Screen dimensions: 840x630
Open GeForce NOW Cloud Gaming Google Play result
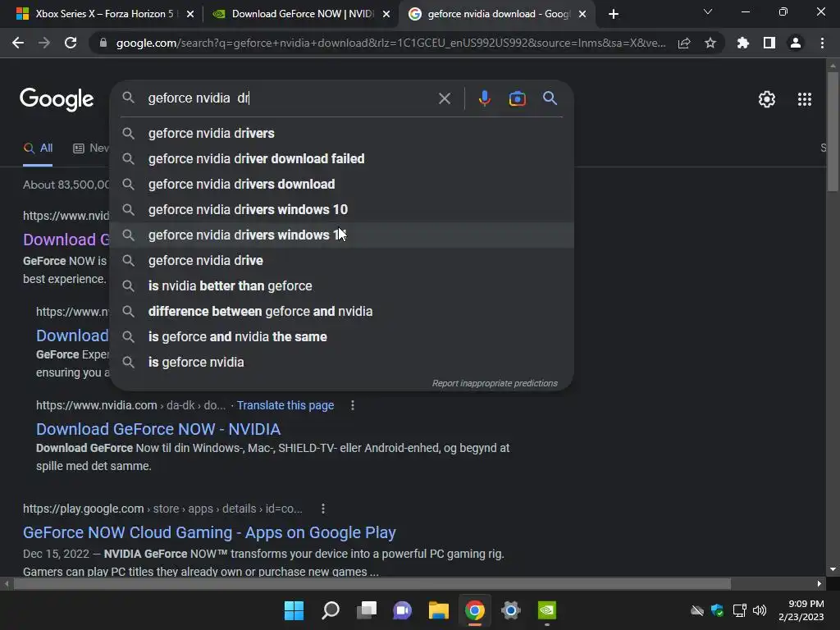(x=209, y=532)
